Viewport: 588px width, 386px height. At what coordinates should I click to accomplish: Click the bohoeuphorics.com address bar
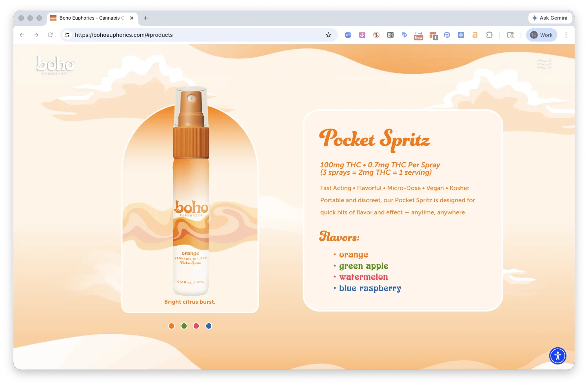point(196,35)
